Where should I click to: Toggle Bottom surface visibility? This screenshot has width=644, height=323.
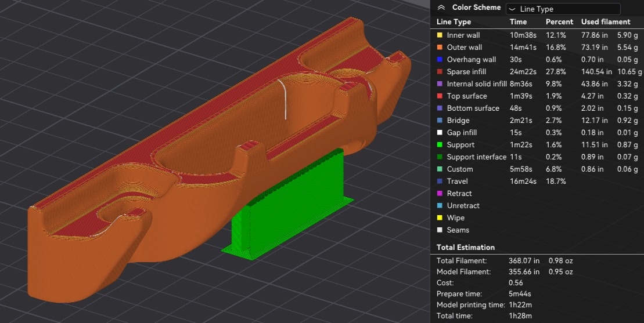coord(473,108)
